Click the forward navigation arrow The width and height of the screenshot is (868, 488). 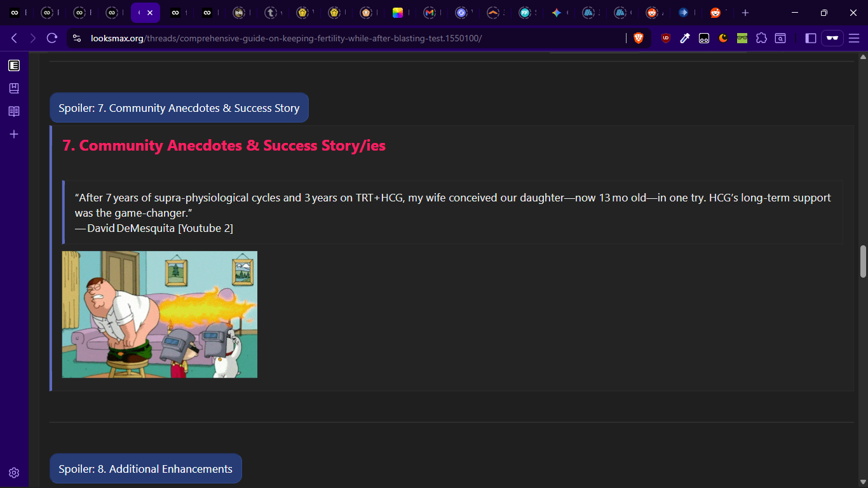(x=33, y=38)
